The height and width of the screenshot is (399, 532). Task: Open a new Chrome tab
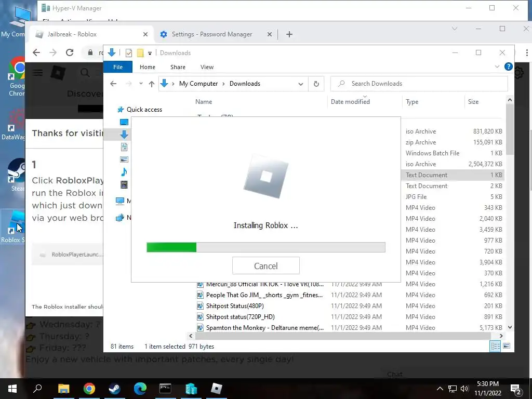[289, 34]
